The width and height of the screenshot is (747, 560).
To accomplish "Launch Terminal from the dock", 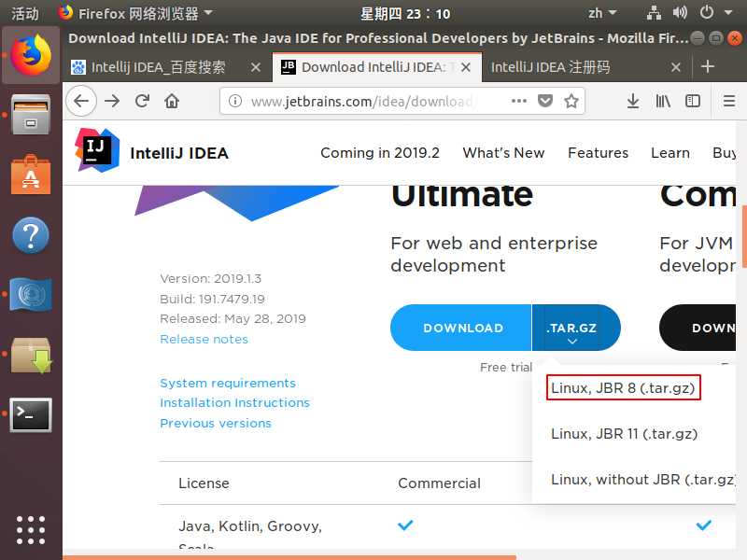I will click(x=31, y=414).
